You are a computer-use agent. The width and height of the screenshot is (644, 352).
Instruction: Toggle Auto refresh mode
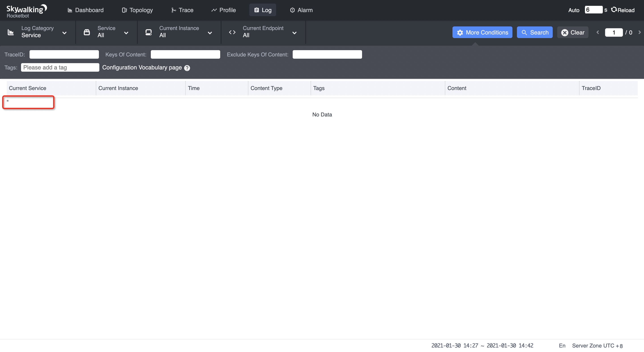pyautogui.click(x=574, y=10)
